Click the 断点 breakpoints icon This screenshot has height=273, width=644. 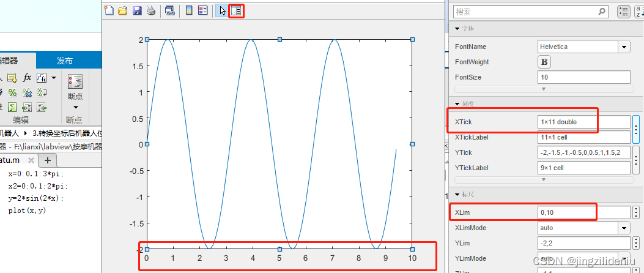(x=75, y=81)
